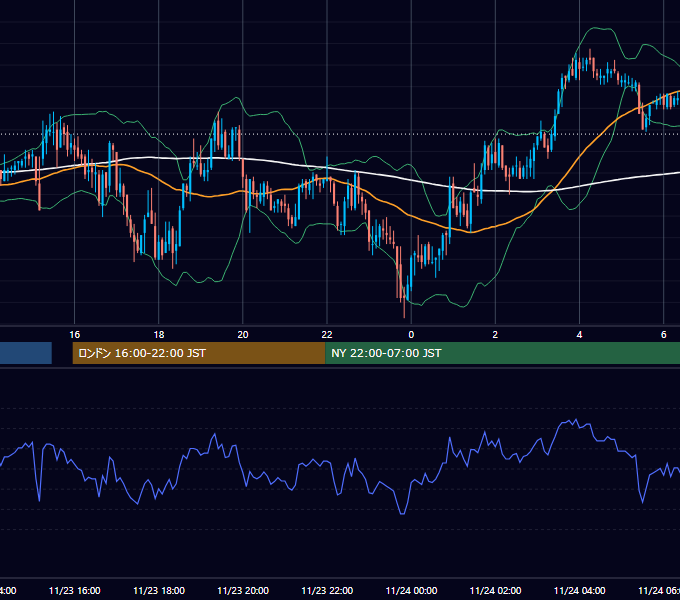Click the 22 hour label on chart axis
The height and width of the screenshot is (600, 680).
tap(327, 334)
